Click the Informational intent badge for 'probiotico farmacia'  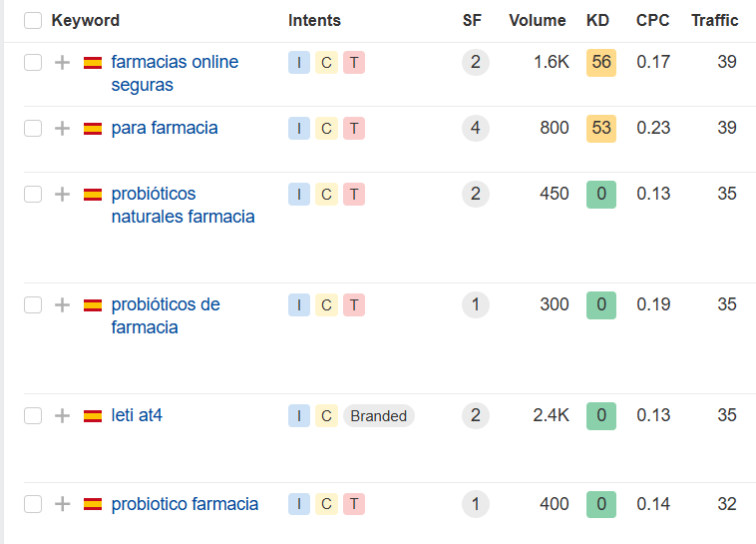coord(299,504)
